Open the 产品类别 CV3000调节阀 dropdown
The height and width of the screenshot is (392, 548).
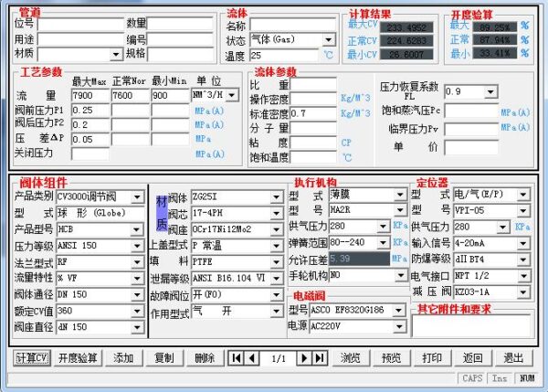tap(137, 197)
